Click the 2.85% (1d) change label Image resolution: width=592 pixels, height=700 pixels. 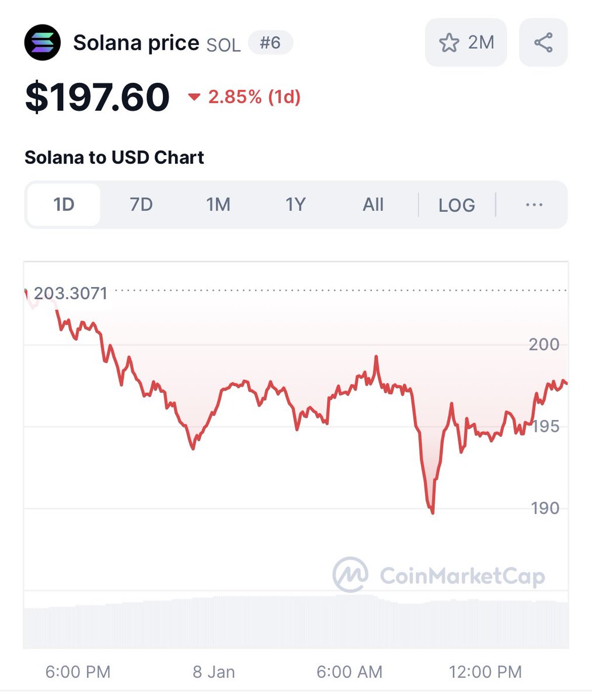click(x=255, y=97)
